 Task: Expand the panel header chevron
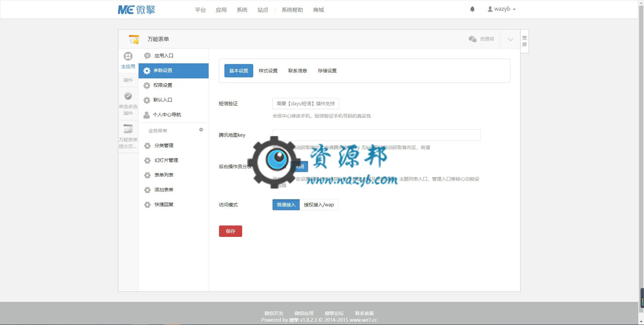[x=510, y=39]
